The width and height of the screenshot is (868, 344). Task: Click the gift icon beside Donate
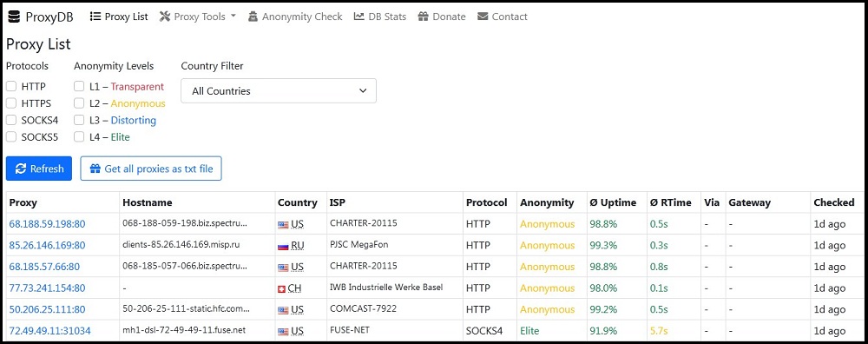pyautogui.click(x=423, y=17)
